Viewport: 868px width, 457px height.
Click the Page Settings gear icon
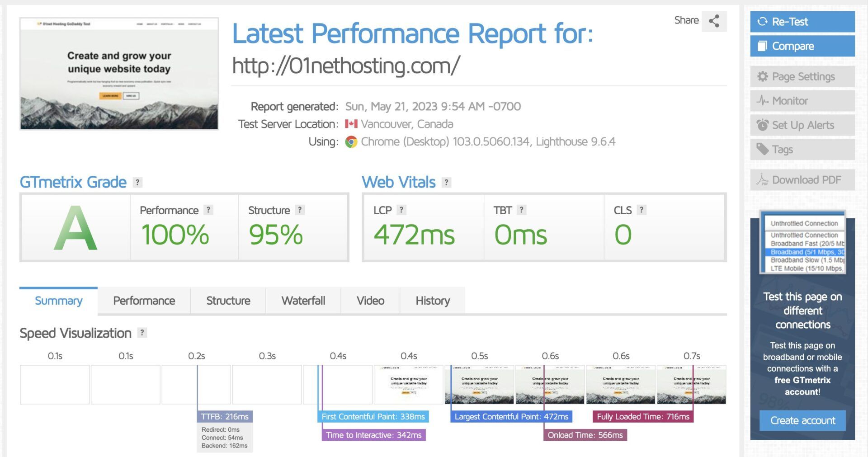(x=762, y=76)
